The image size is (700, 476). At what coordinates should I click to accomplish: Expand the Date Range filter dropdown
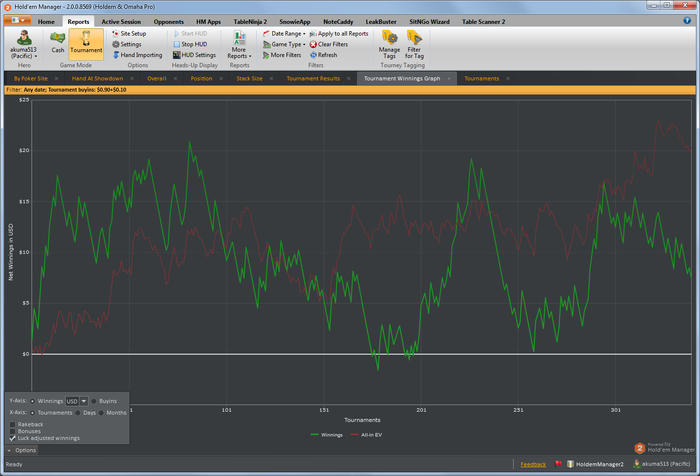(288, 33)
